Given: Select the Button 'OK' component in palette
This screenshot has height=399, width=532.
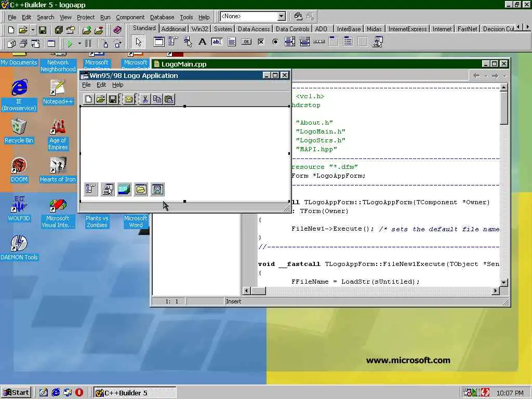Looking at the screenshot, I should pos(246,42).
